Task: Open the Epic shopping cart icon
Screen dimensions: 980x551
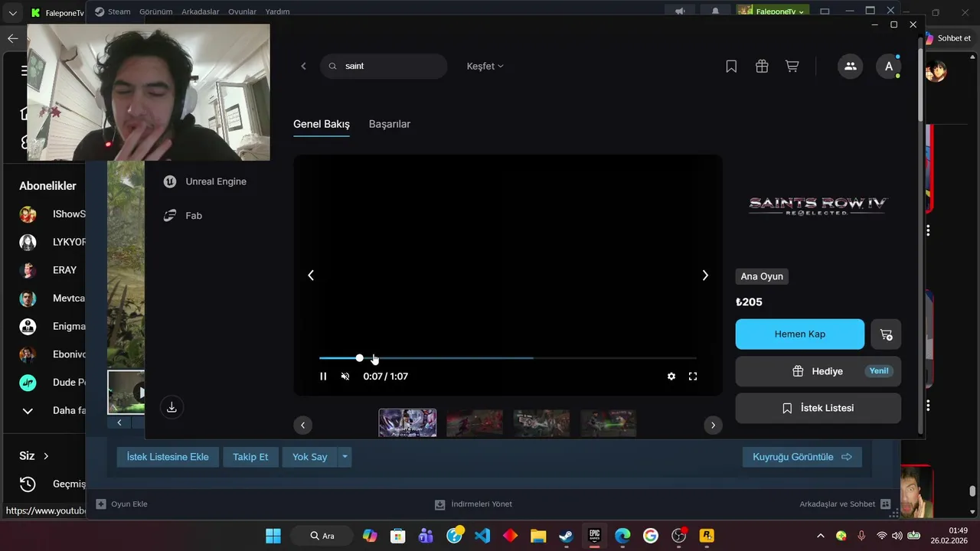Action: (x=792, y=67)
